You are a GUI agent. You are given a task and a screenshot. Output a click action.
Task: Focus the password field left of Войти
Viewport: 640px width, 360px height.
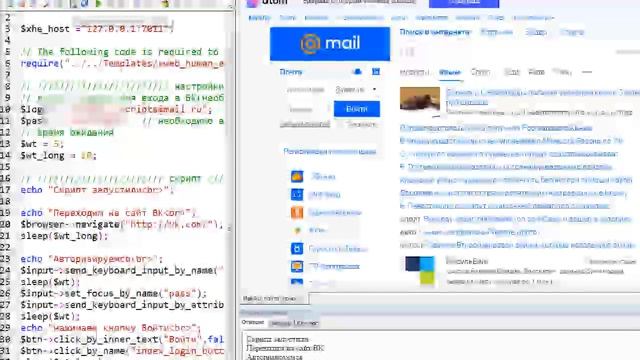tap(304, 109)
